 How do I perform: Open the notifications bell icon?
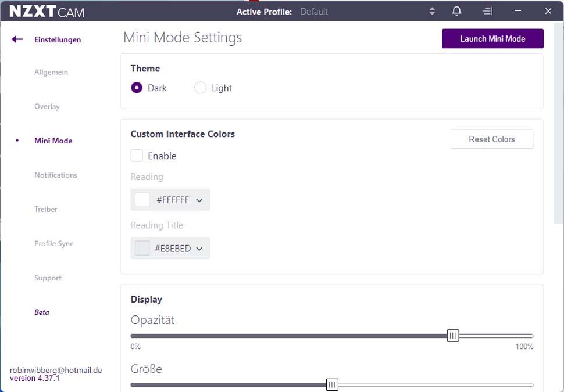tap(456, 11)
